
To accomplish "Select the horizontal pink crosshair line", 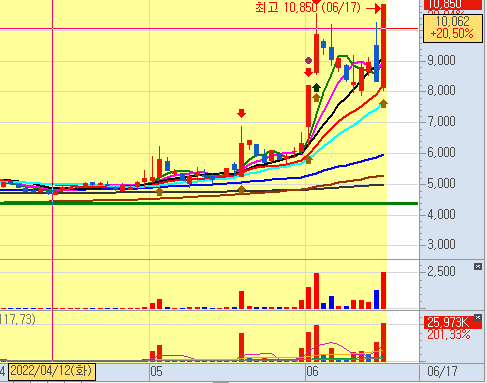I will pyautogui.click(x=209, y=29).
